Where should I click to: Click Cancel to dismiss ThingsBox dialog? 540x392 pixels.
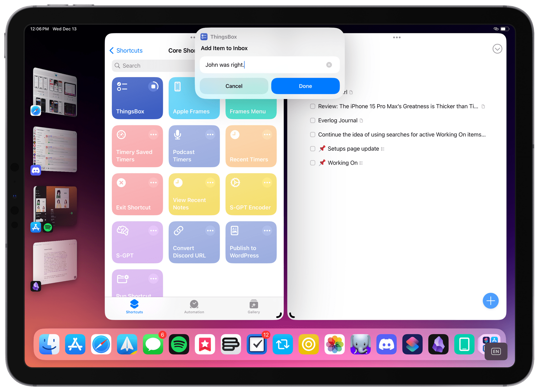[234, 86]
